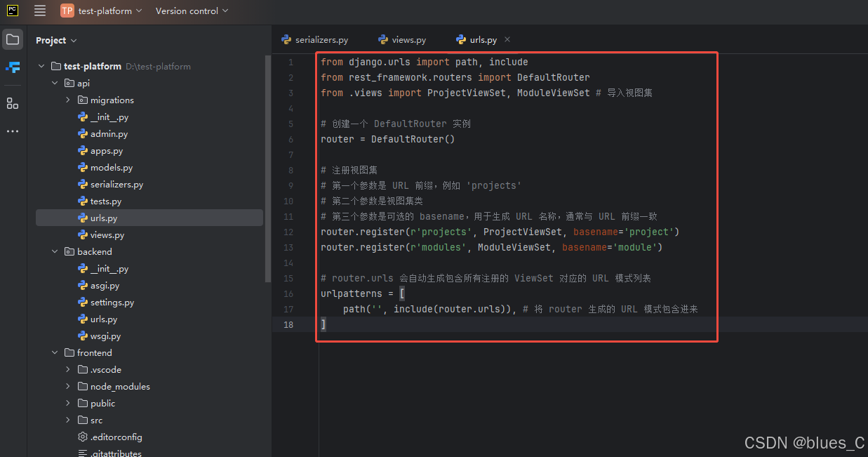This screenshot has width=868, height=457.
Task: Open the Project view dropdown header
Action: (x=56, y=40)
